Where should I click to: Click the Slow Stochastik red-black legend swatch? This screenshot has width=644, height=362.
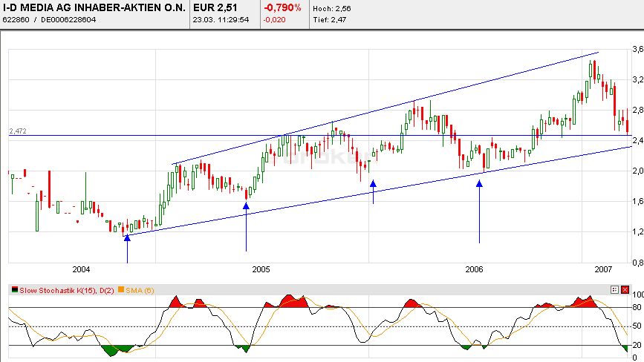click(x=15, y=290)
